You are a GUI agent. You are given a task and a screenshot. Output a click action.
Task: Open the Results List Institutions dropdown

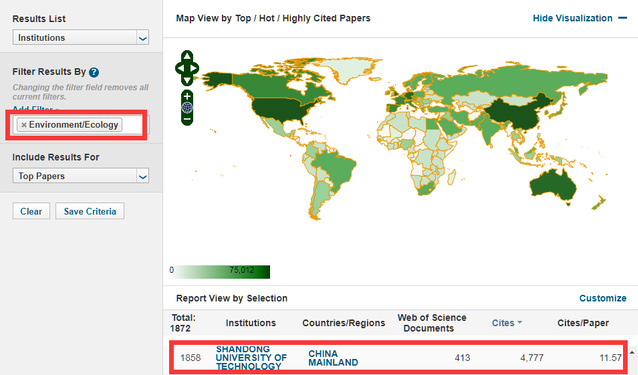point(81,37)
